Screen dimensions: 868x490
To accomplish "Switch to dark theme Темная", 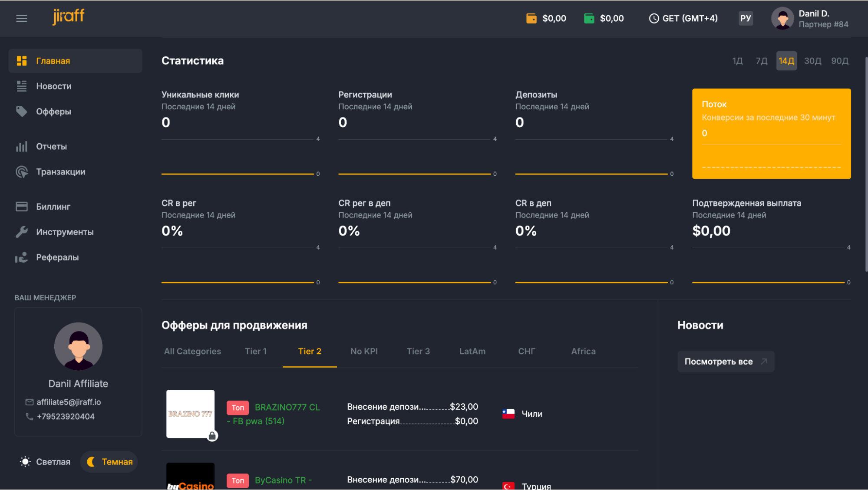I will coord(109,462).
